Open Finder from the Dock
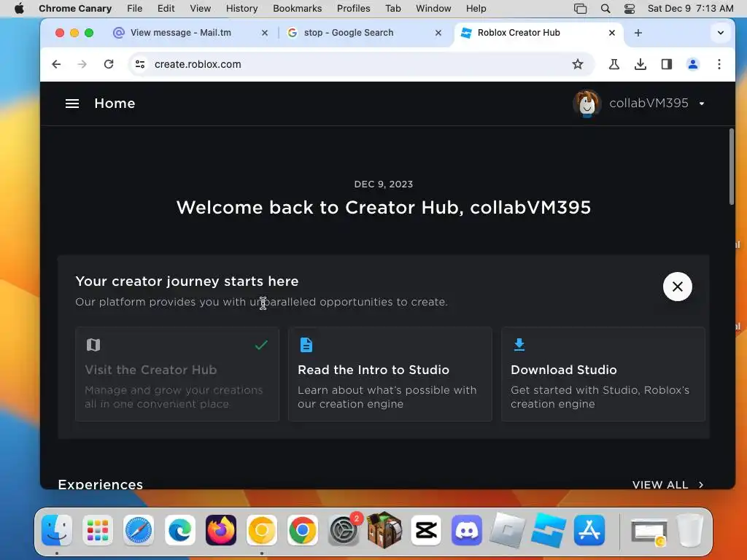Image resolution: width=747 pixels, height=560 pixels. click(x=57, y=530)
